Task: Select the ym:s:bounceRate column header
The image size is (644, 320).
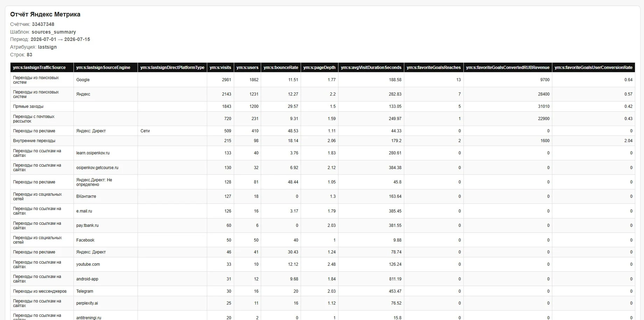Action: 281,68
